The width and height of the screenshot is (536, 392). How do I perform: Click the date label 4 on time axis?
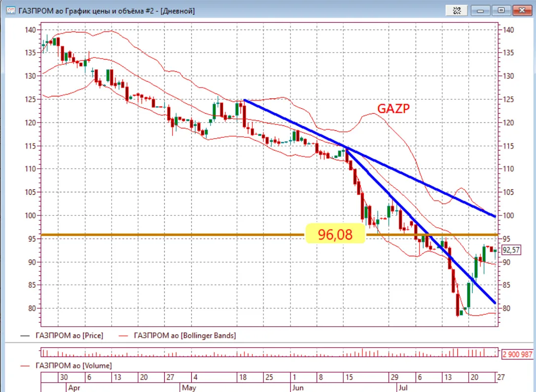196,377
